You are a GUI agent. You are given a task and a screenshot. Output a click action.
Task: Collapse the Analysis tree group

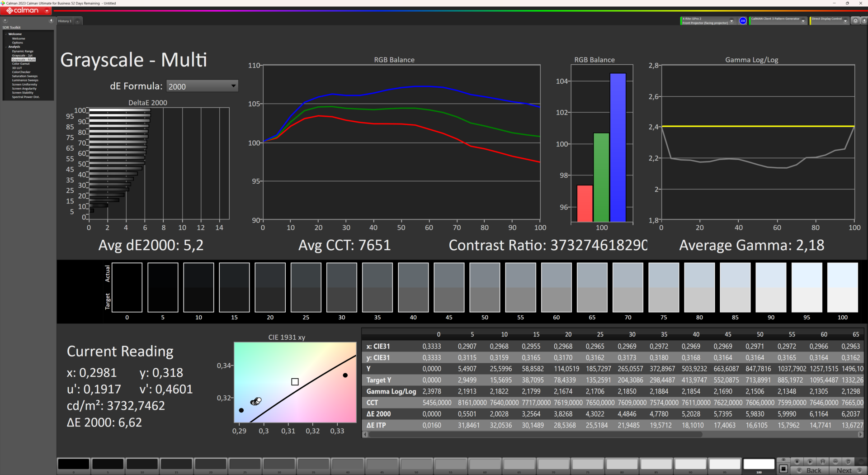pos(6,47)
